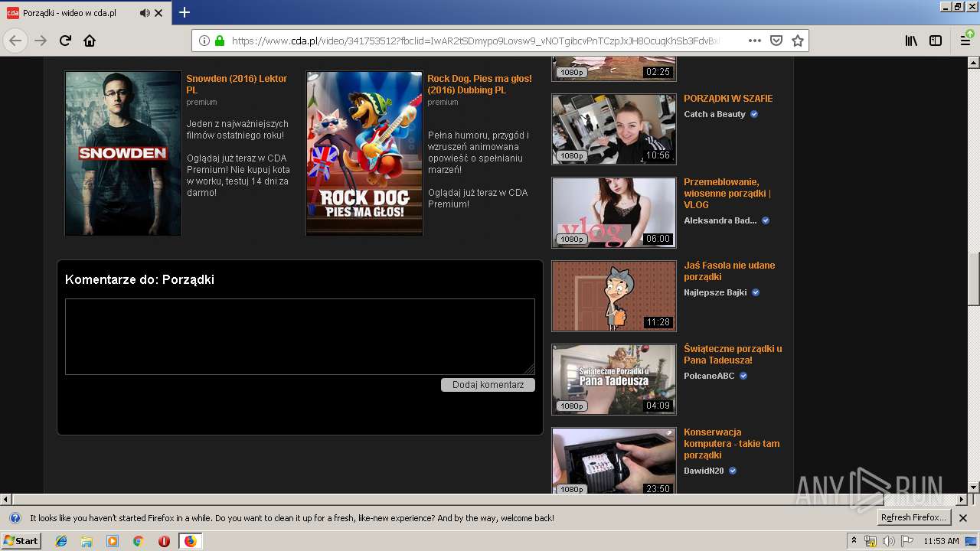Go back with the back arrow

click(x=15, y=41)
